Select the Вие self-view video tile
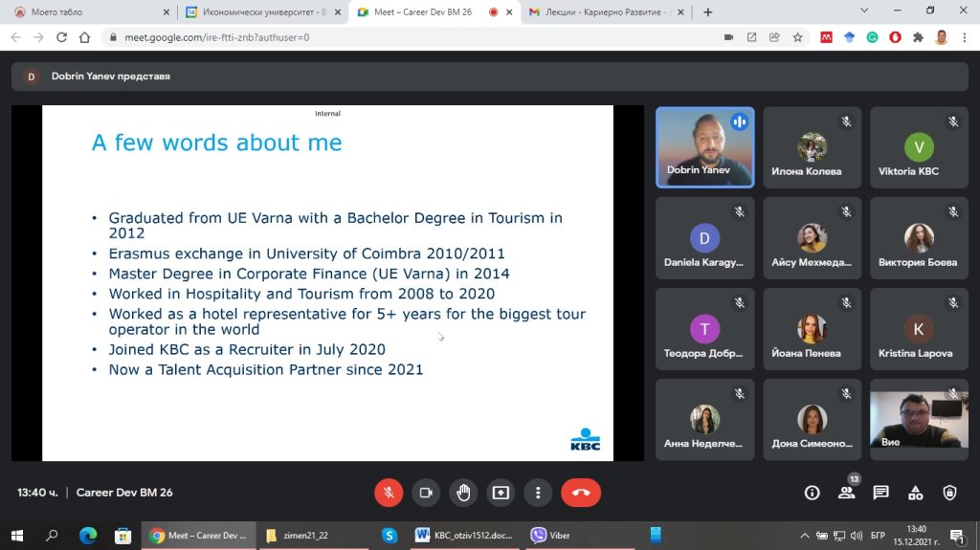This screenshot has width=980, height=550. coord(919,419)
